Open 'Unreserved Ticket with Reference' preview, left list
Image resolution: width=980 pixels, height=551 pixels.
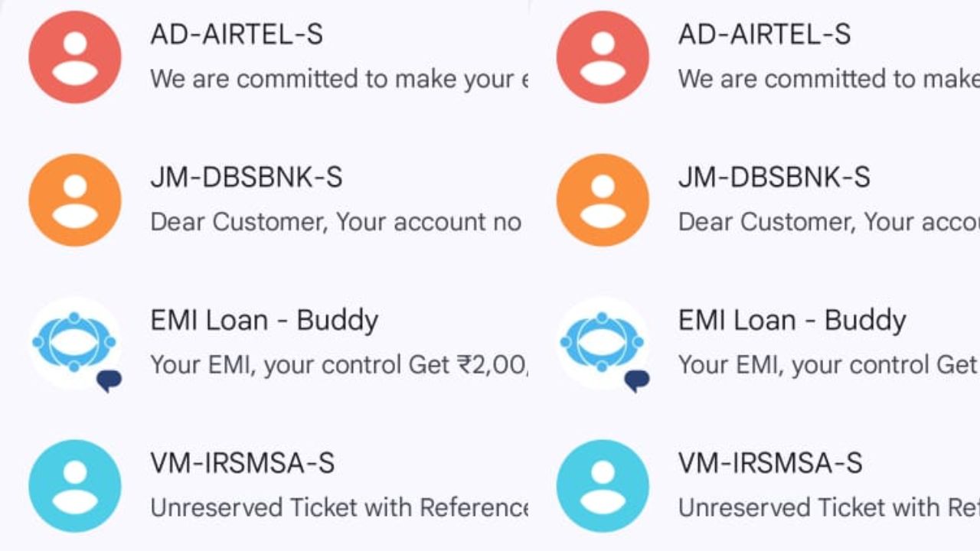point(339,507)
